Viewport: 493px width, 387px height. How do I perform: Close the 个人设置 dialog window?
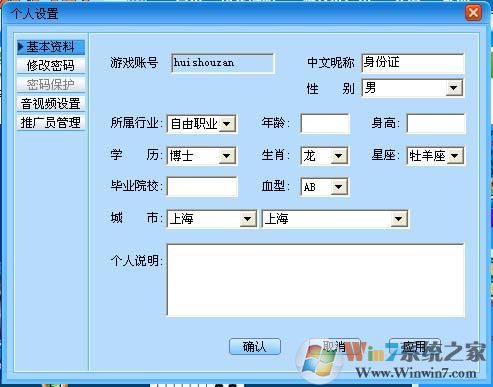pyautogui.click(x=473, y=13)
